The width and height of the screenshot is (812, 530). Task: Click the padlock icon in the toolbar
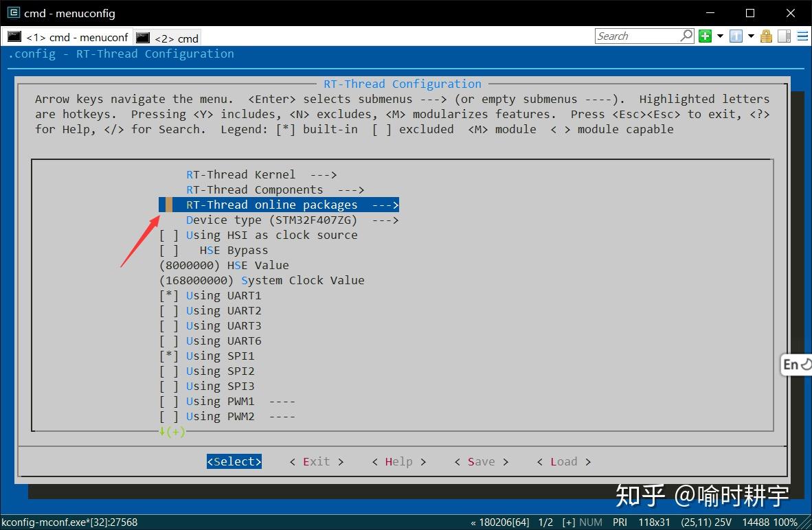coord(766,36)
